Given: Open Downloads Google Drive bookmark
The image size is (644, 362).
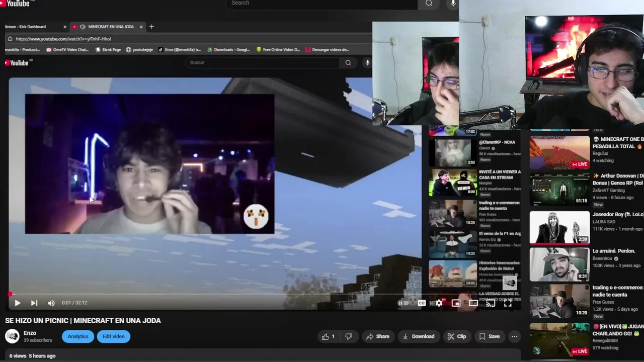Looking at the screenshot, I should coord(228,50).
